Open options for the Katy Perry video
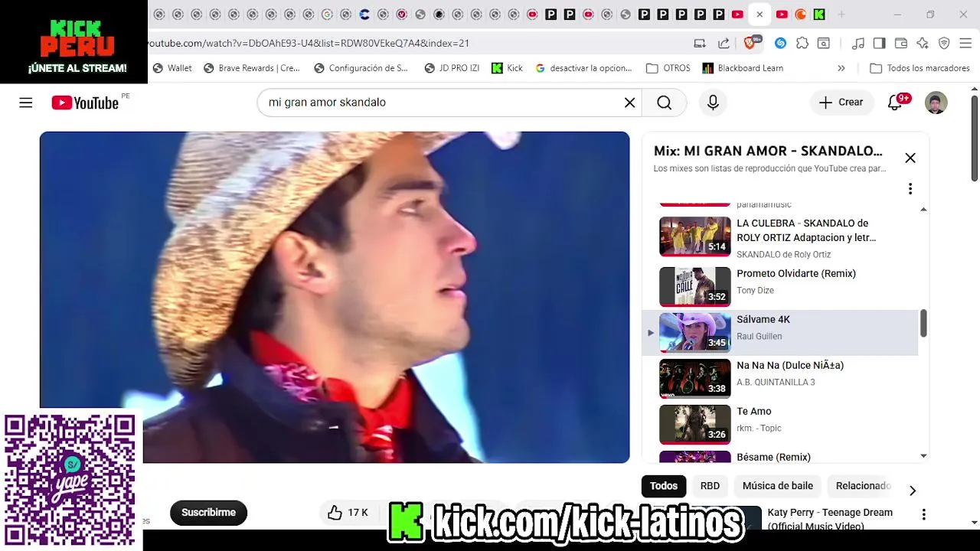 [x=924, y=514]
